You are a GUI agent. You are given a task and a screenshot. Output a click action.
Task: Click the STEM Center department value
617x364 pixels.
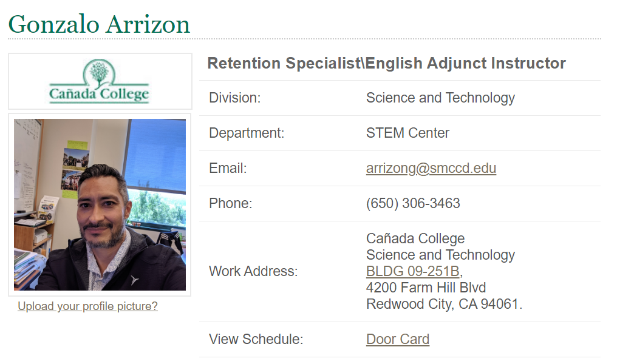(x=407, y=133)
